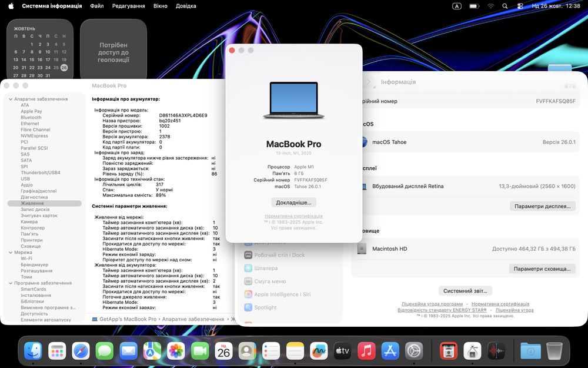Open System Settings from the Dock

click(414, 351)
